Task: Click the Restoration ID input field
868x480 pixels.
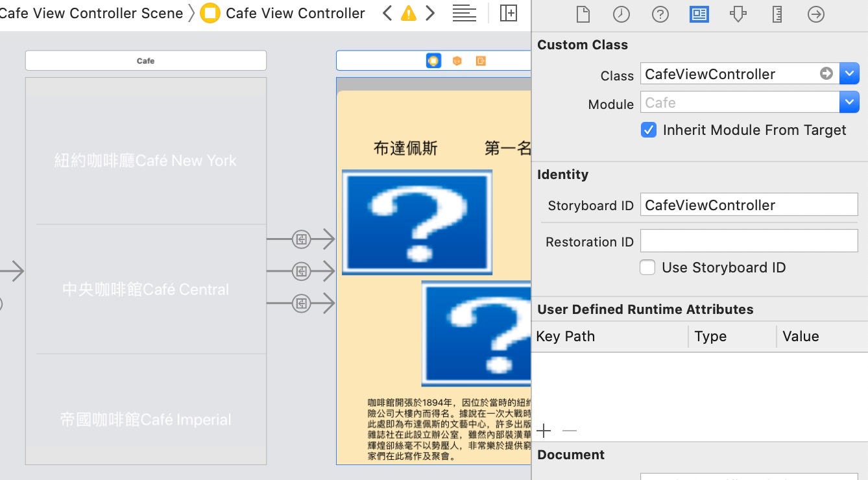Action: pos(749,241)
